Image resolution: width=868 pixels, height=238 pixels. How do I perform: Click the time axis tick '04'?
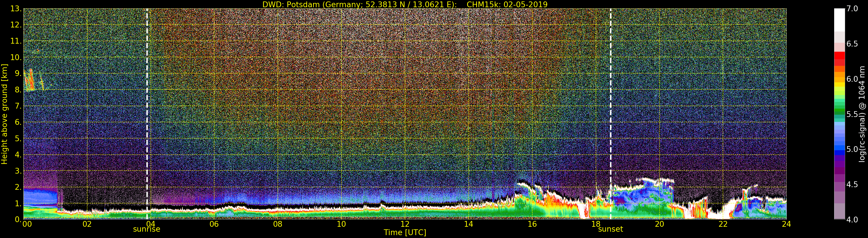point(151,224)
